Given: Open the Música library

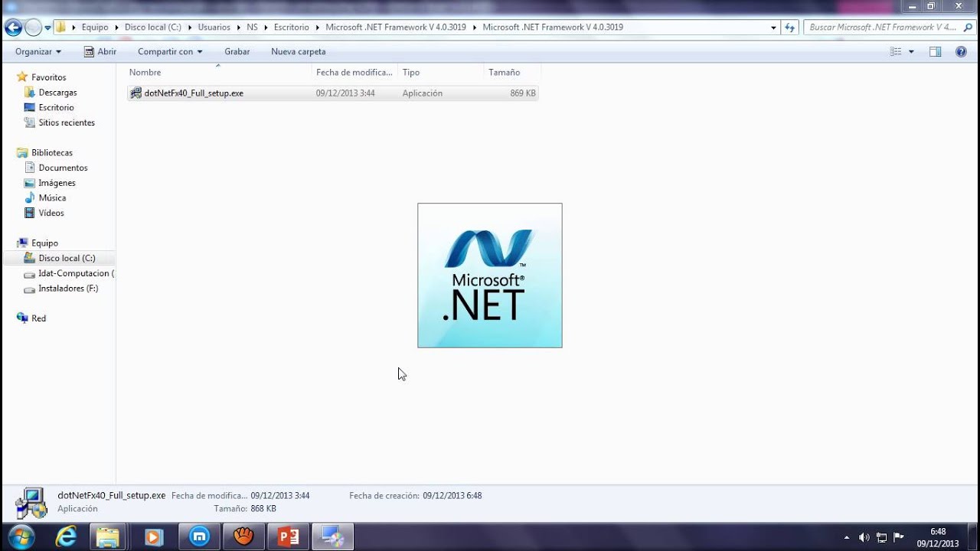Looking at the screenshot, I should pos(52,197).
